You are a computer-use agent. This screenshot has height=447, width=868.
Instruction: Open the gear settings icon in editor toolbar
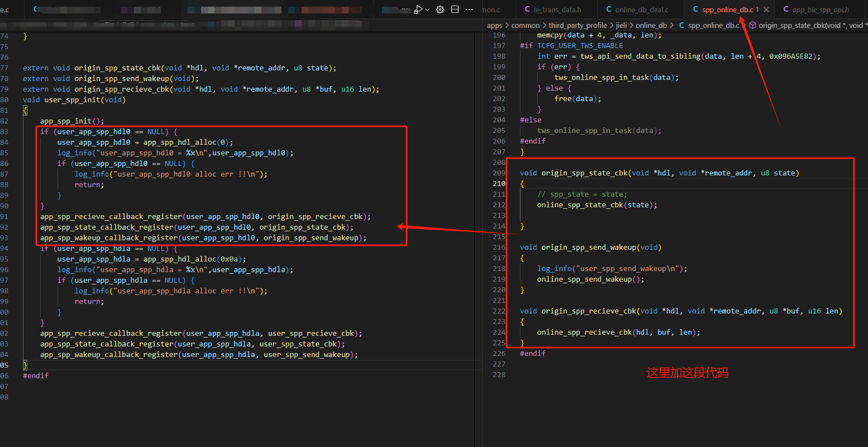pos(440,9)
